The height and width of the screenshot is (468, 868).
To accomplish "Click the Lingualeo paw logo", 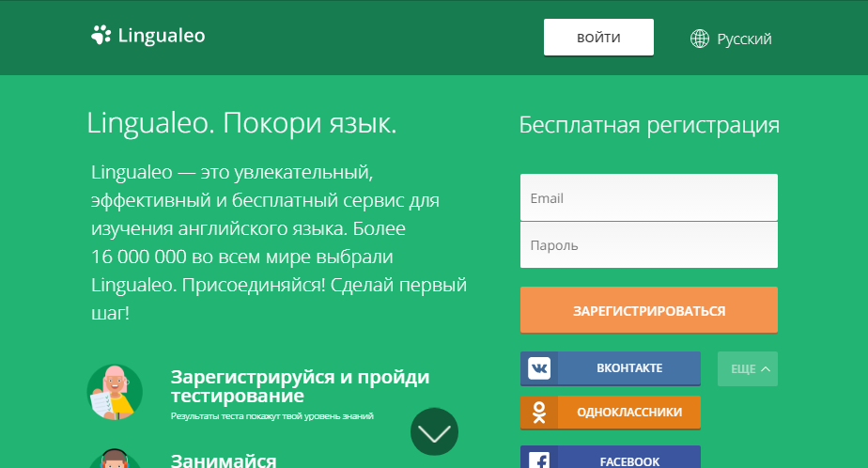I will [101, 36].
